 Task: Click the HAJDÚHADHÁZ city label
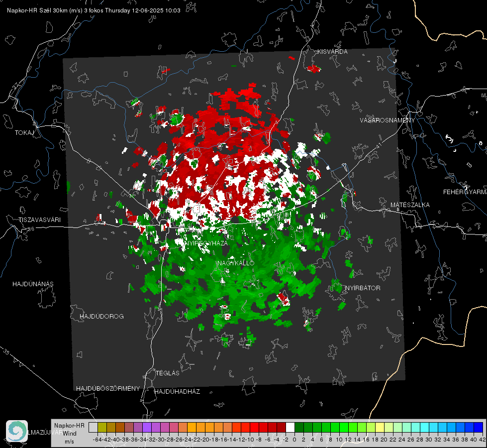click(177, 391)
